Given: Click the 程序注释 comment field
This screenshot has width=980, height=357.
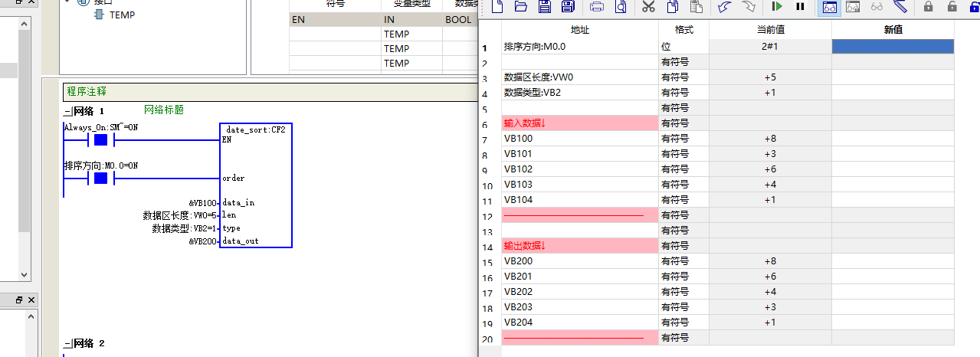Looking at the screenshot, I should [270, 92].
